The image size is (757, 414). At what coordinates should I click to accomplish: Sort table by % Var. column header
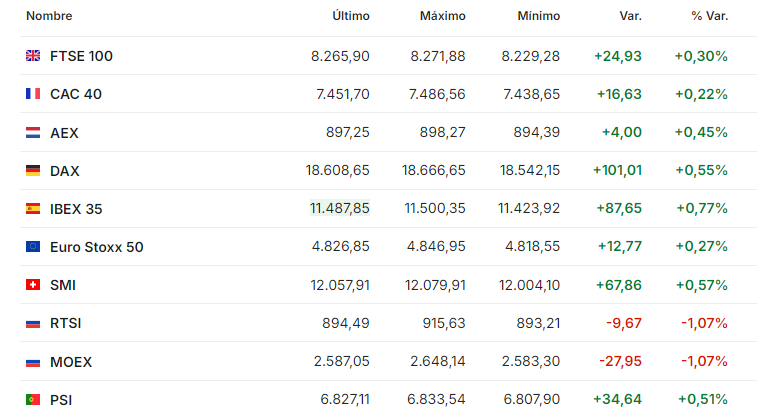pyautogui.click(x=709, y=16)
